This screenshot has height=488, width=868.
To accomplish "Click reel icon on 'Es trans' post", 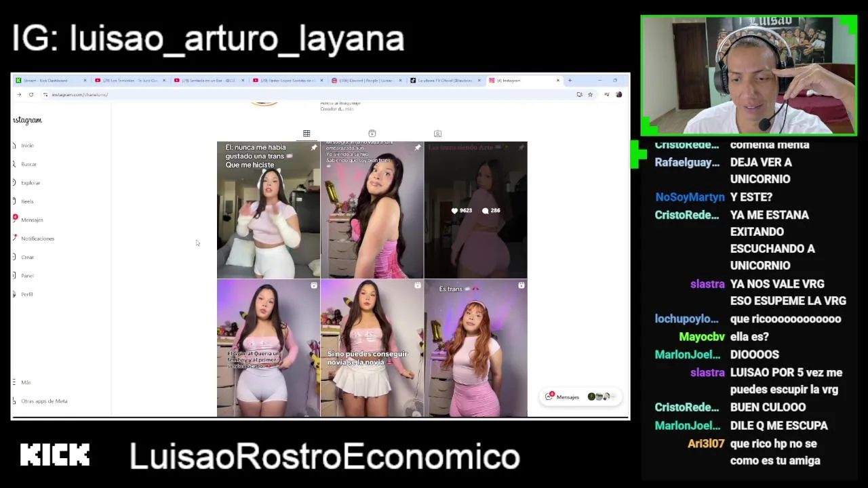I will (521, 286).
